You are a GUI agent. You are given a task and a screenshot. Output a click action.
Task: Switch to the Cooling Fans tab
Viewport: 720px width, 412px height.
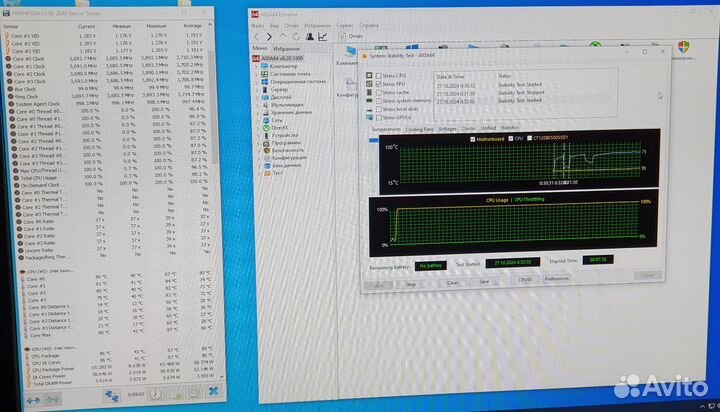point(421,129)
